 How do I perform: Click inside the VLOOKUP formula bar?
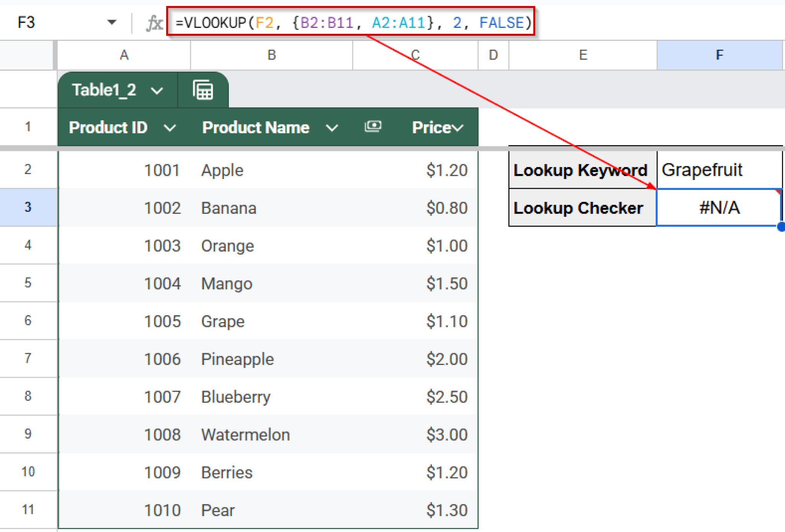pos(353,22)
